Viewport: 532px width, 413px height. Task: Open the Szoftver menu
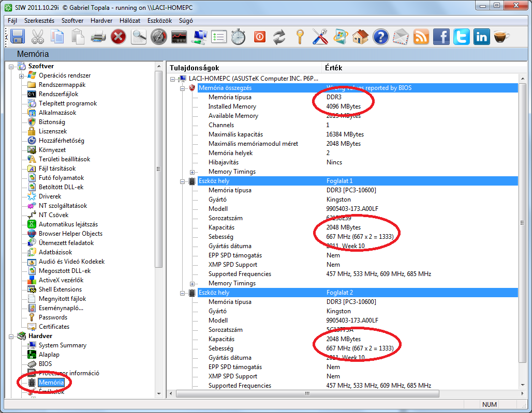tap(72, 21)
